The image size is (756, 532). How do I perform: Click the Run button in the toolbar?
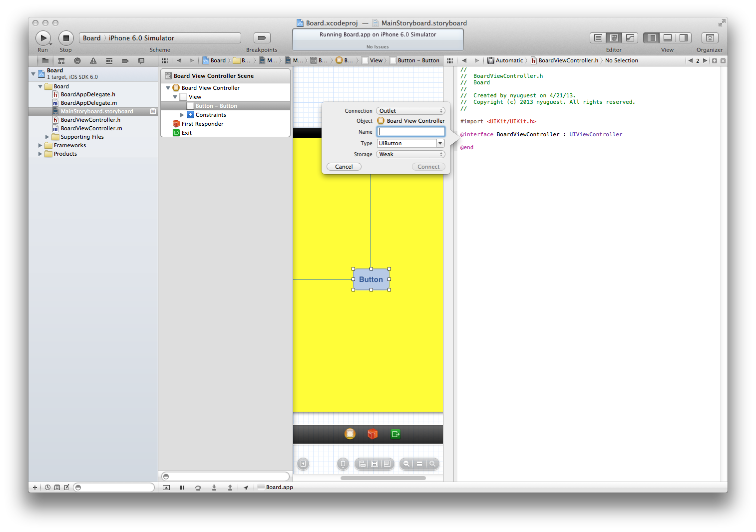point(43,38)
